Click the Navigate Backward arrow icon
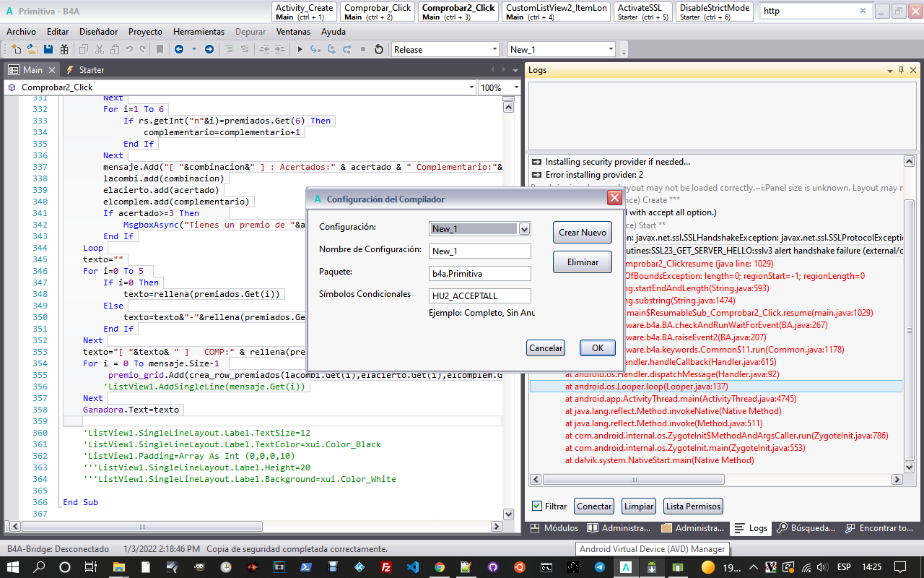Viewport: 924px width, 578px height. pos(178,49)
